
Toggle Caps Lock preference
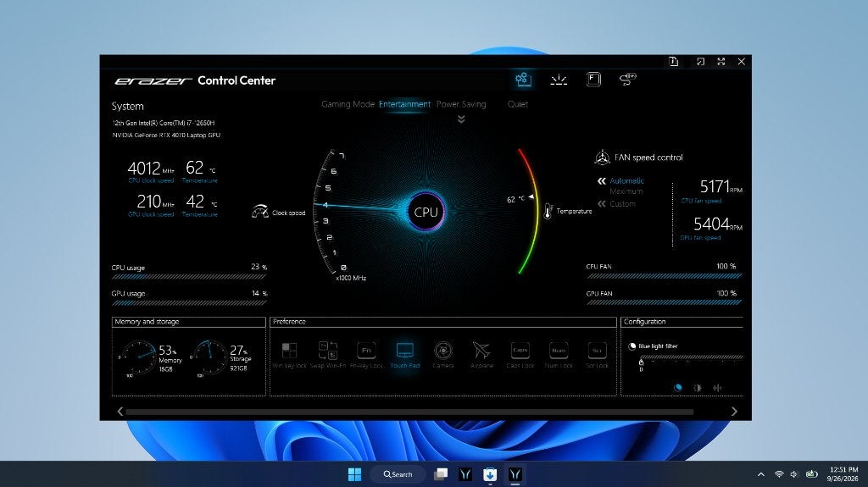(x=520, y=355)
